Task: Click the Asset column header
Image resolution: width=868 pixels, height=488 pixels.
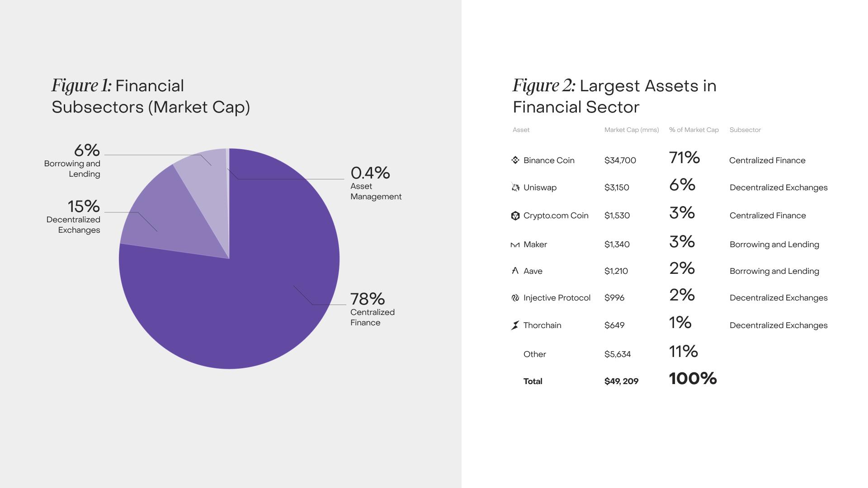Action: pyautogui.click(x=521, y=130)
